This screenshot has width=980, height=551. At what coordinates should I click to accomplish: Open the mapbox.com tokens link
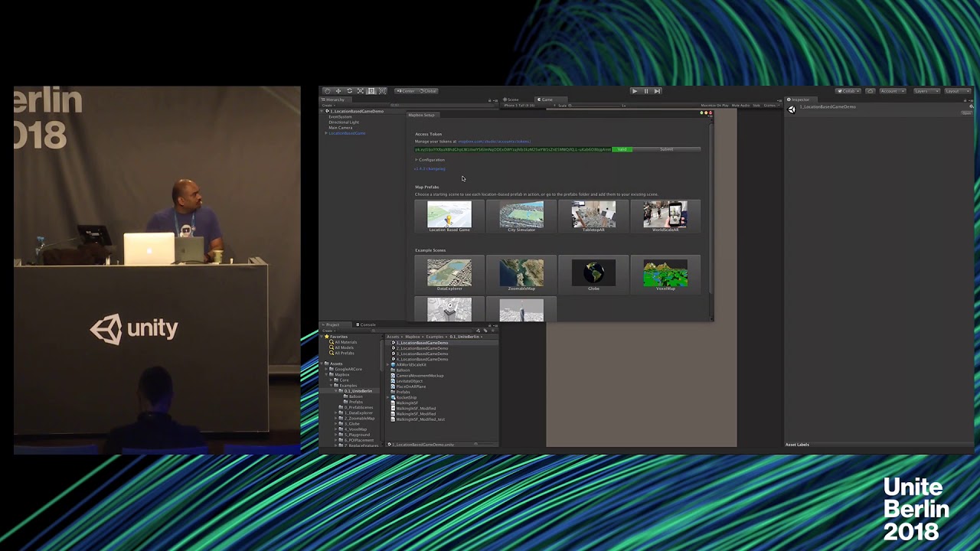[494, 142]
